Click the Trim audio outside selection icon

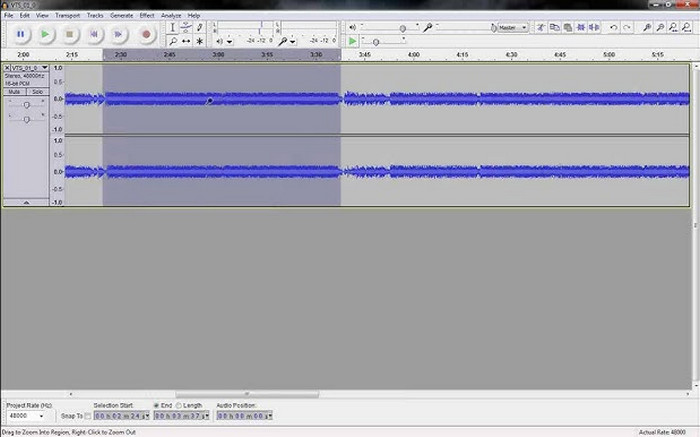(x=581, y=28)
